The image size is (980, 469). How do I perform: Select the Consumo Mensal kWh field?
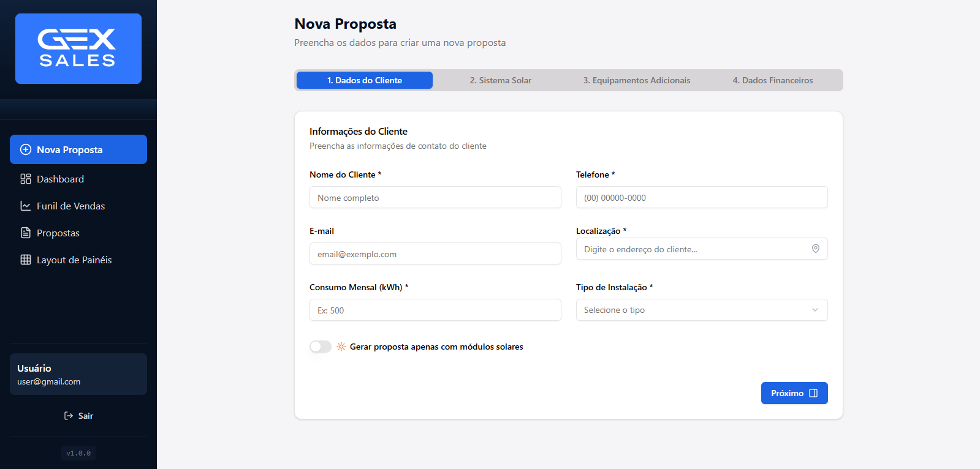[435, 310]
